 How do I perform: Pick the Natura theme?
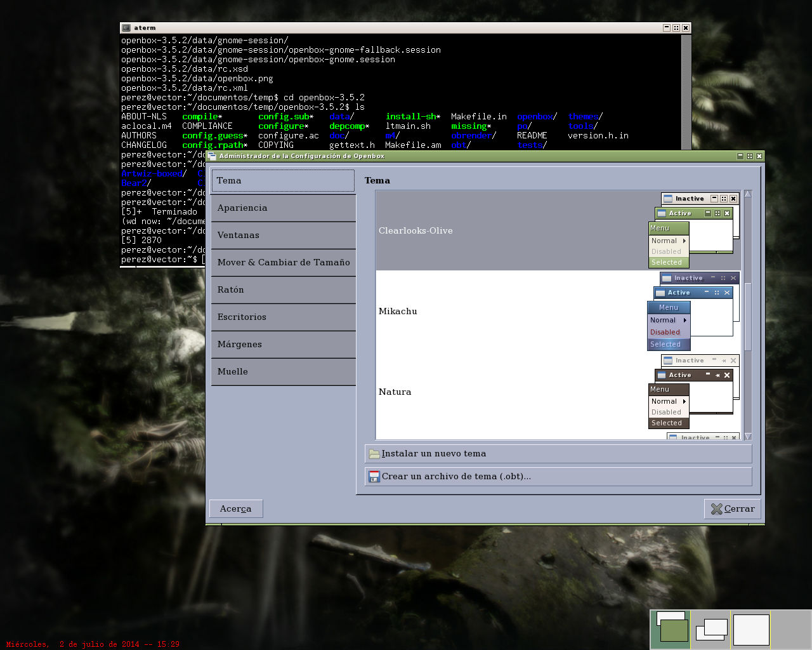(x=558, y=392)
